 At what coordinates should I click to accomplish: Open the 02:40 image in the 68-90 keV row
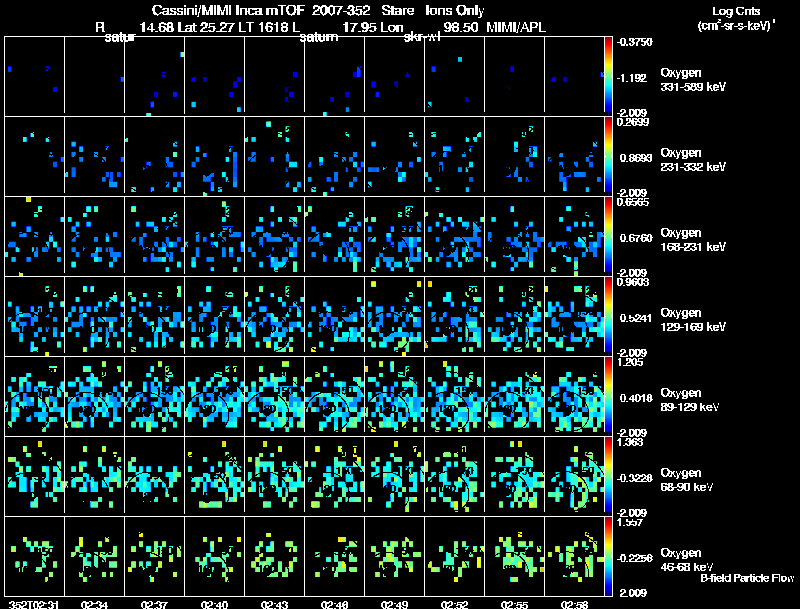tap(214, 476)
